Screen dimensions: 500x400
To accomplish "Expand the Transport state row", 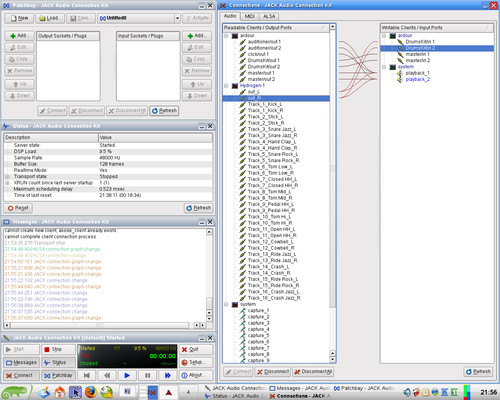I will (x=7, y=177).
